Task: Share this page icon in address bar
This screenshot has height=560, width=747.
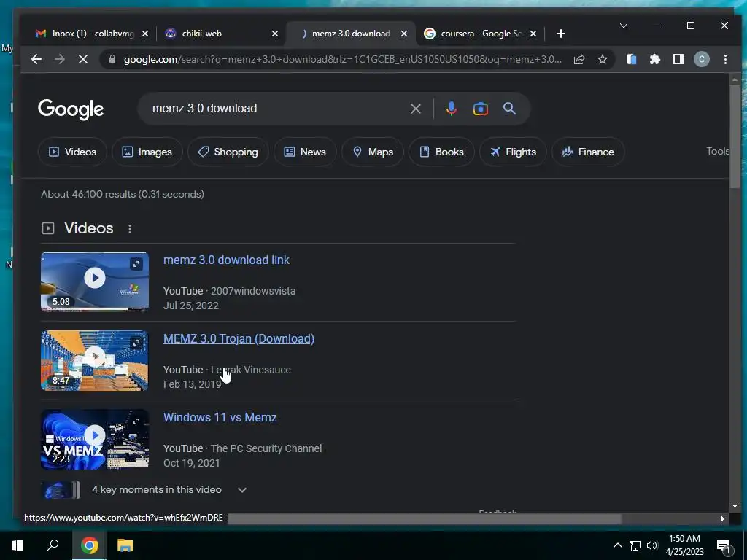Action: coord(578,59)
